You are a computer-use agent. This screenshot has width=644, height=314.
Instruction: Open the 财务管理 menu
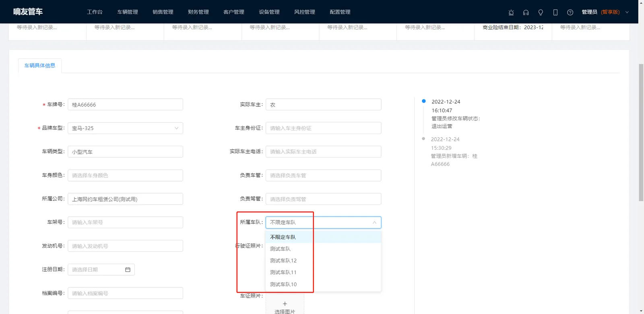pyautogui.click(x=198, y=12)
